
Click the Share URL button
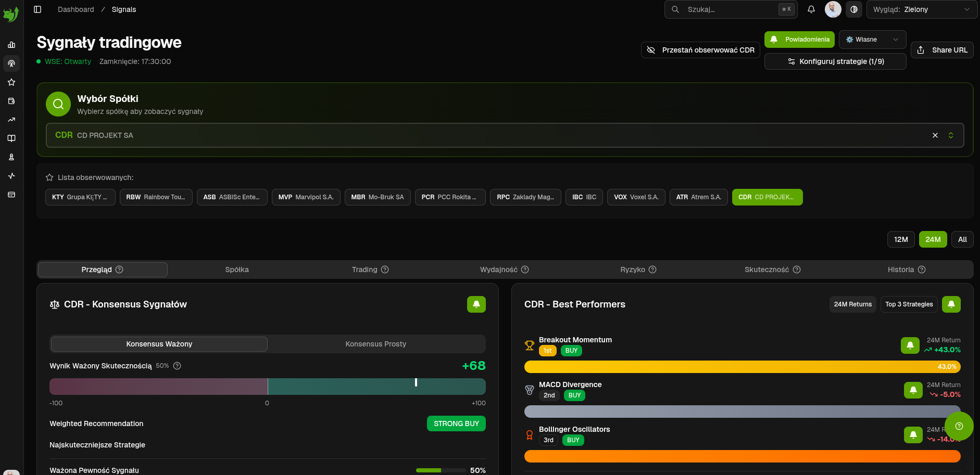coord(942,50)
